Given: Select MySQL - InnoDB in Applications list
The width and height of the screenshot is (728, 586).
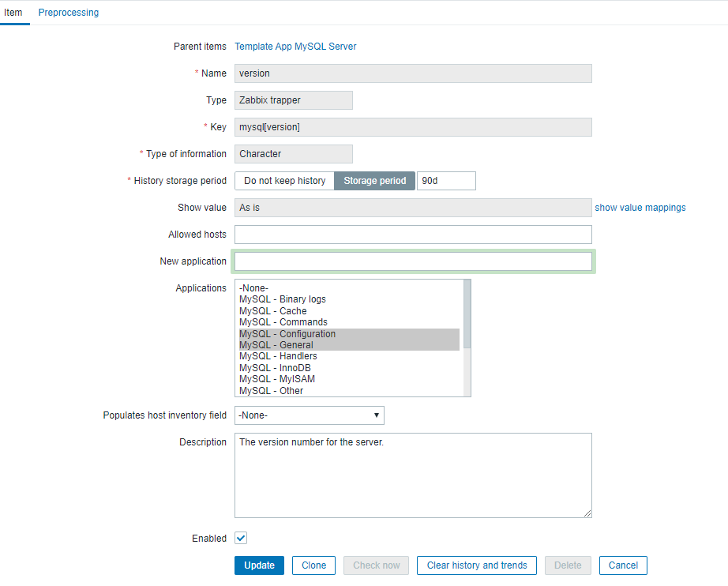Looking at the screenshot, I should [x=278, y=368].
